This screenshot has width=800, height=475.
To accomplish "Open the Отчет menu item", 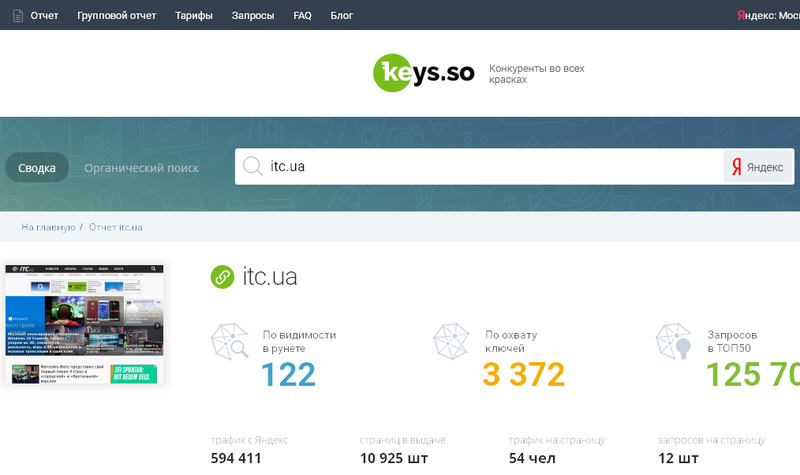I will coord(44,16).
